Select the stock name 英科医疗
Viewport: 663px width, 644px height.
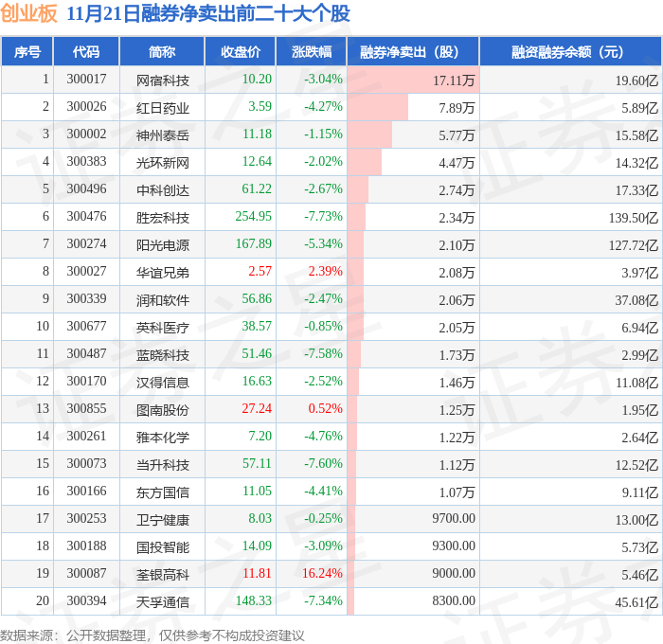[x=162, y=328]
